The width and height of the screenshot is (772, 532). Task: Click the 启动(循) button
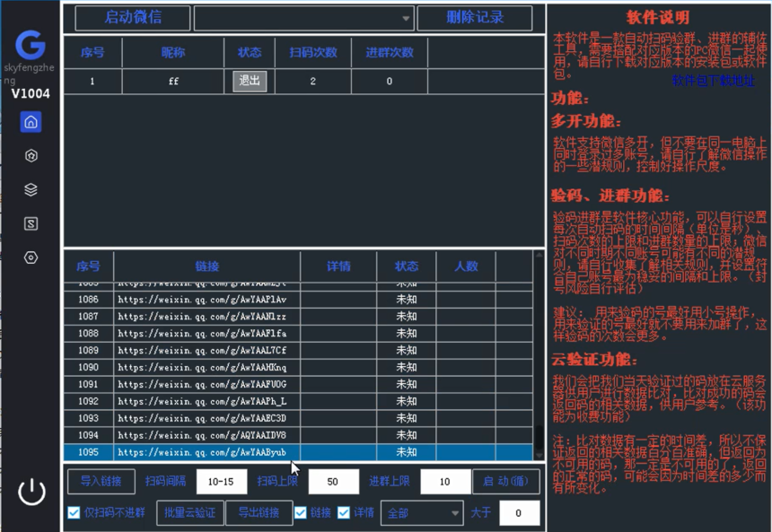(x=506, y=481)
